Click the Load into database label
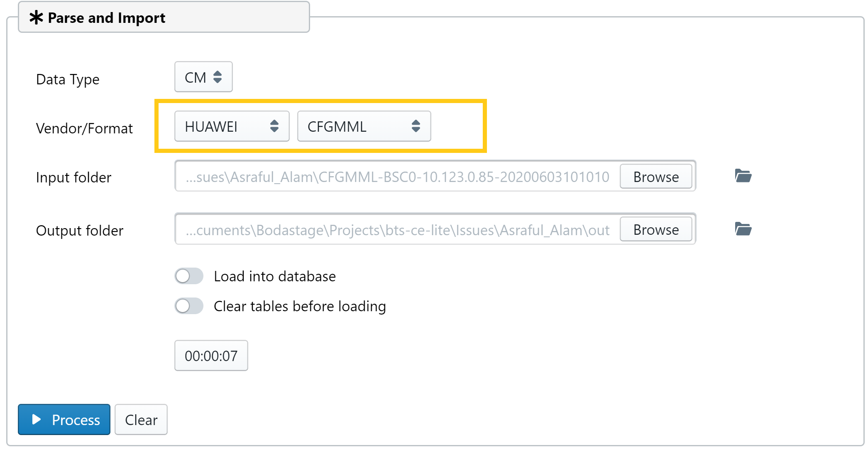 tap(275, 276)
